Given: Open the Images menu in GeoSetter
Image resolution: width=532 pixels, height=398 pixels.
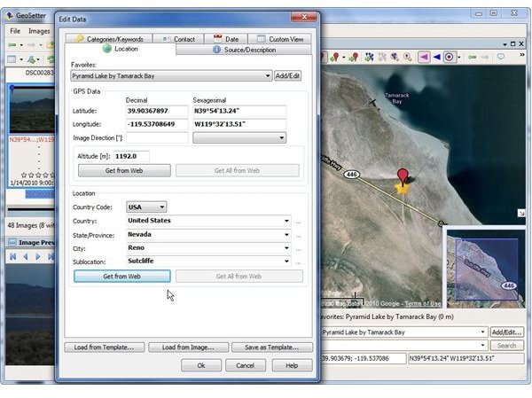Looking at the screenshot, I should pos(39,31).
